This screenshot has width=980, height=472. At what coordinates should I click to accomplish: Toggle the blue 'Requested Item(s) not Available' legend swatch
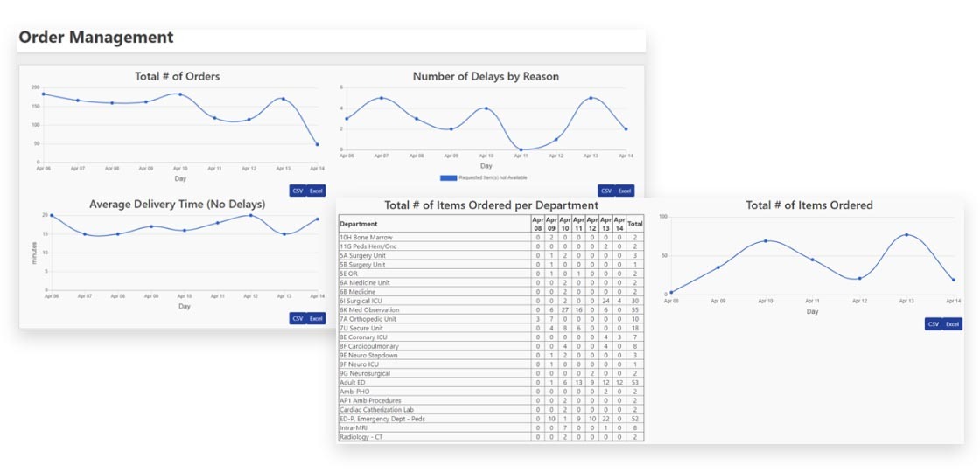pyautogui.click(x=448, y=178)
